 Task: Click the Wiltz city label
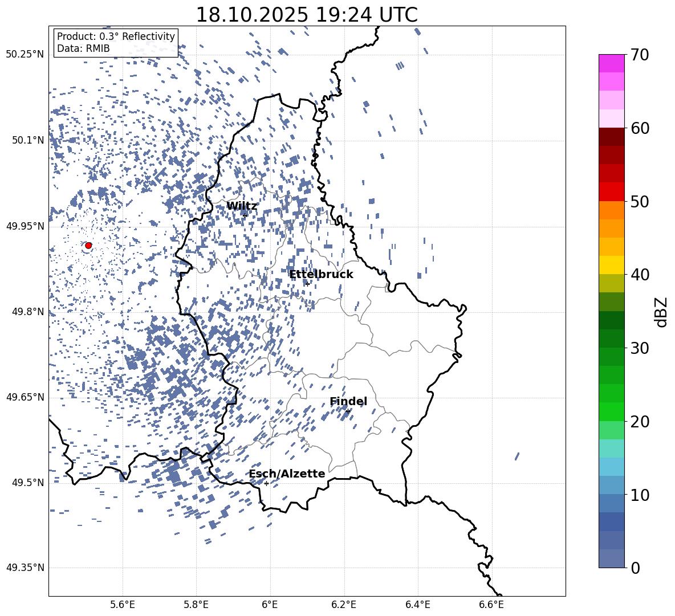tap(242, 206)
